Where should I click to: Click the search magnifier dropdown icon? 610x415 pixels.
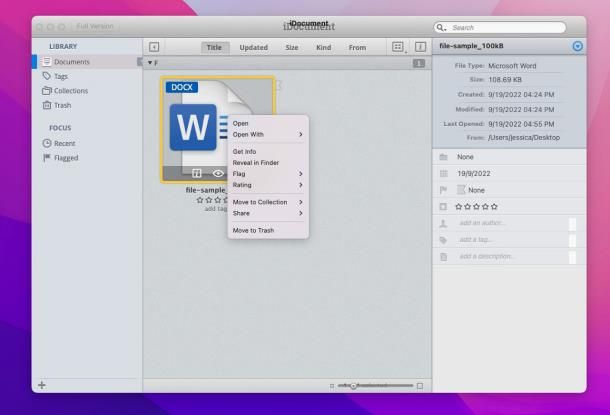click(x=441, y=28)
